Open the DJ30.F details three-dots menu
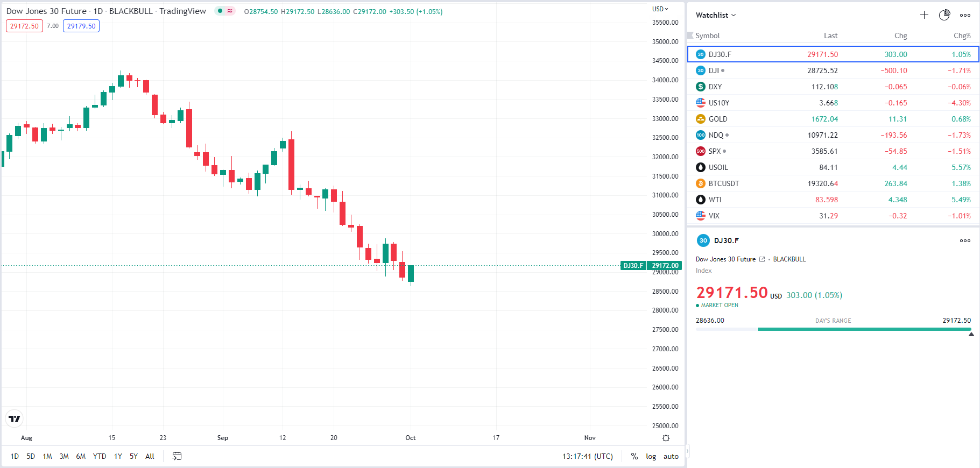The image size is (980, 468). (x=965, y=240)
